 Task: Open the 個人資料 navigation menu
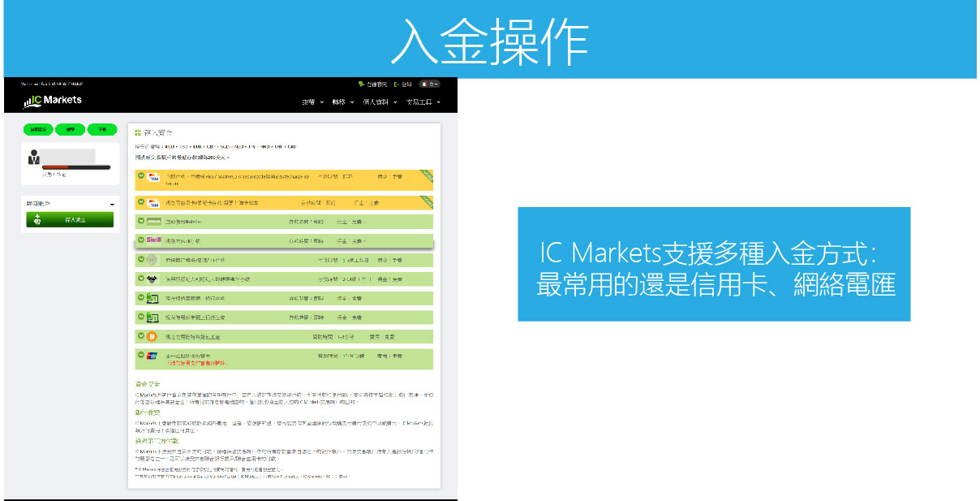click(380, 102)
